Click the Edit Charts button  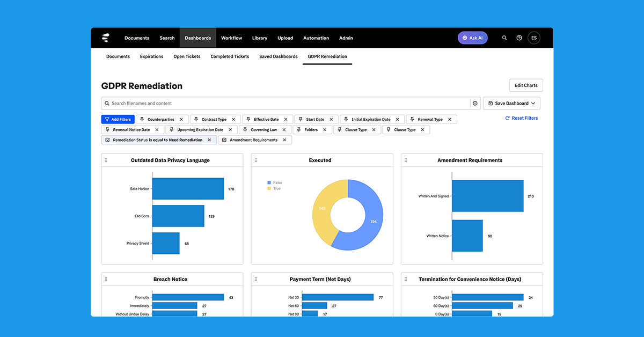click(526, 85)
